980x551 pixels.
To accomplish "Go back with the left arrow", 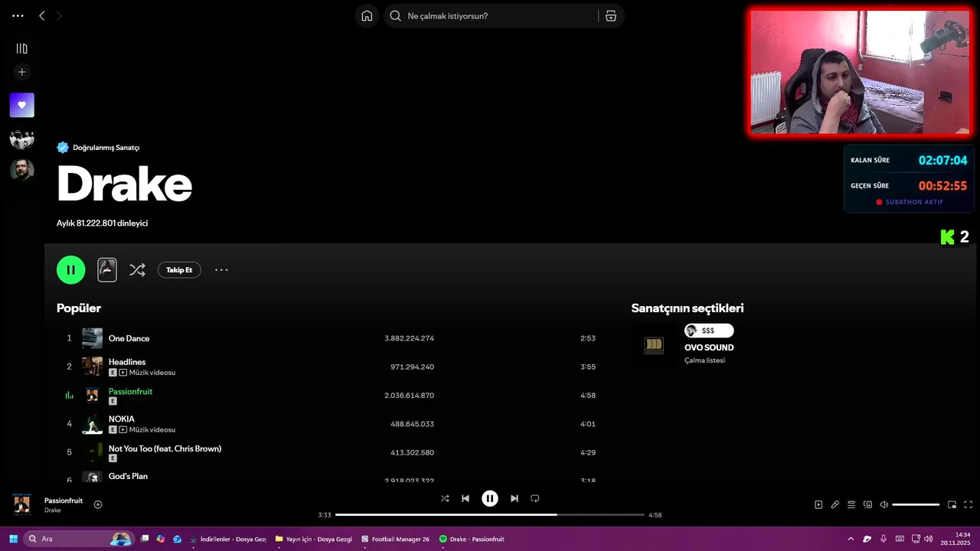I will coord(41,16).
